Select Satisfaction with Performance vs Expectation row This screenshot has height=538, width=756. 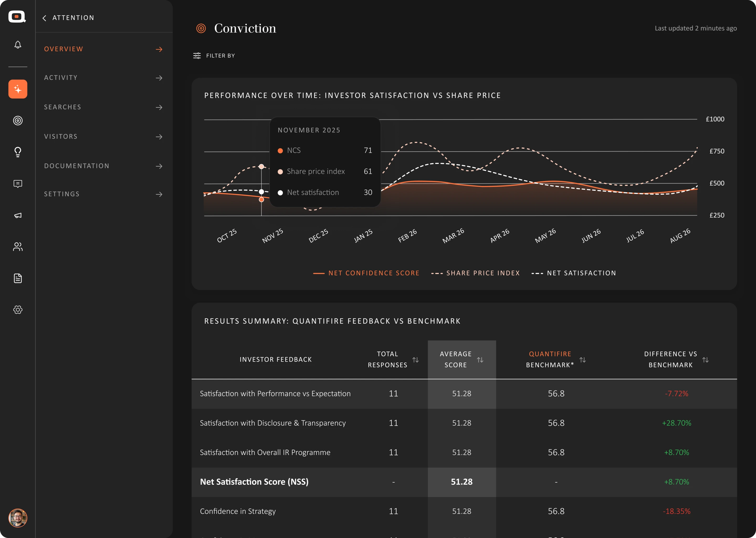point(464,394)
